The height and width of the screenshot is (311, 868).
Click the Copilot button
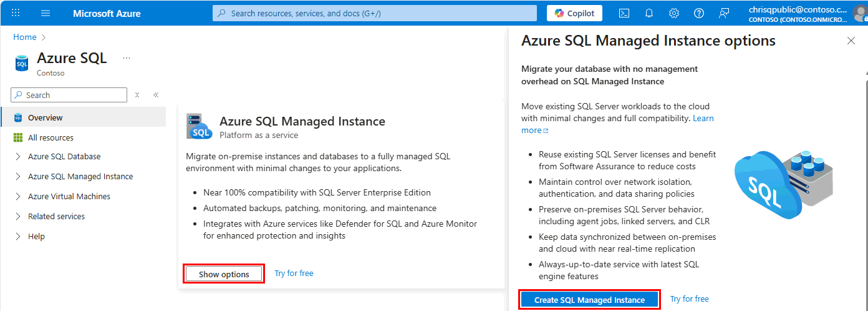(574, 13)
